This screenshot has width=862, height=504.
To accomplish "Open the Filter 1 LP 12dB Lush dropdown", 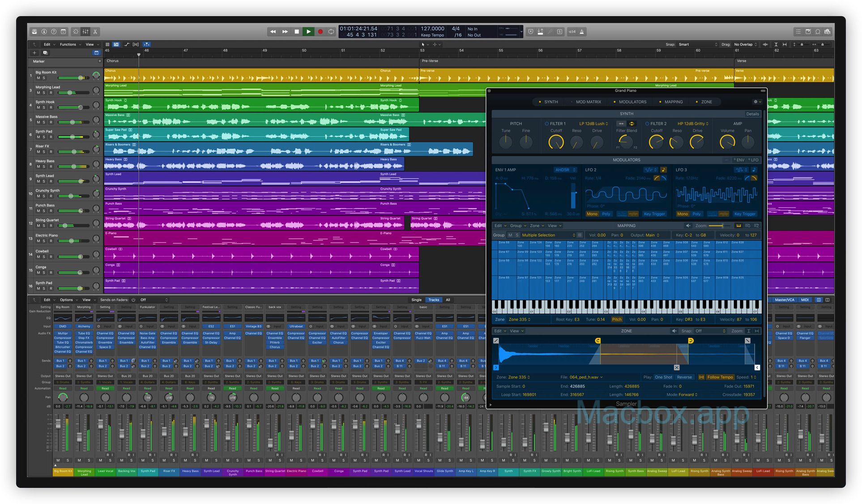I will click(593, 124).
